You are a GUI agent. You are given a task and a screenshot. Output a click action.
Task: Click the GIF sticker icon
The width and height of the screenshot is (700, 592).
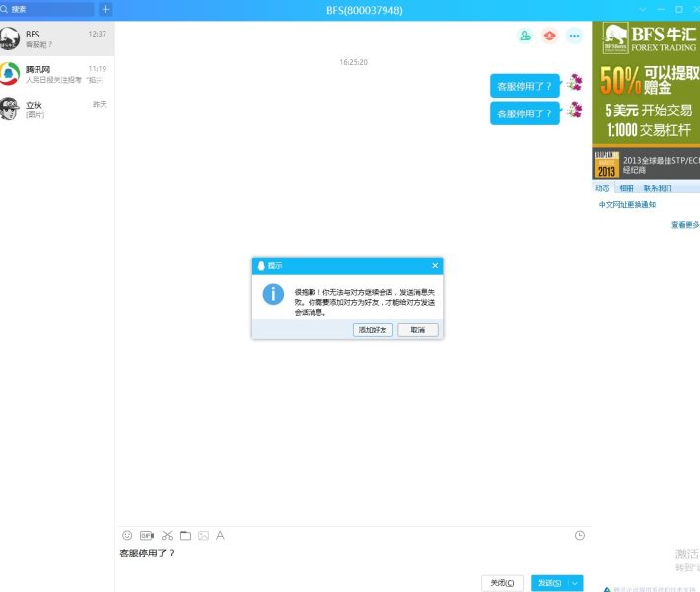147,535
